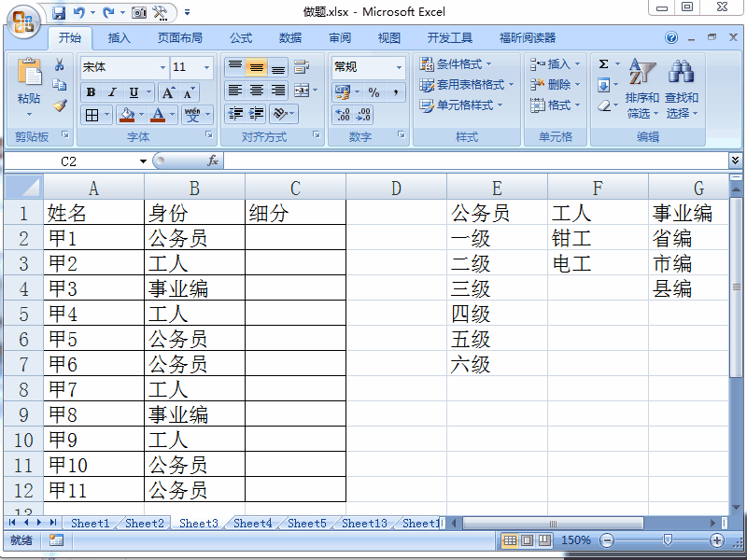Apply percent style
This screenshot has width=747, height=560.
coord(374,92)
